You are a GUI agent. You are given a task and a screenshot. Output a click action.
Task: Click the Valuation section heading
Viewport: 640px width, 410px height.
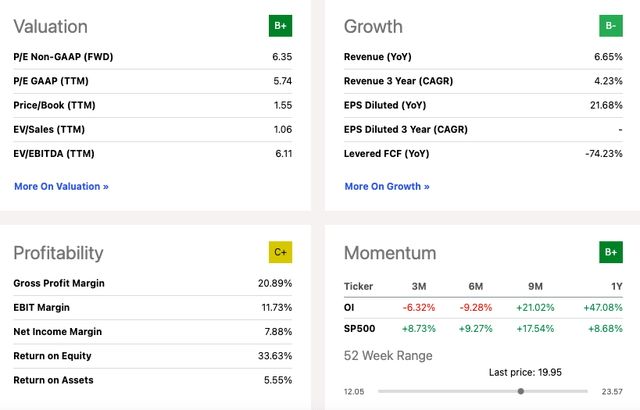pyautogui.click(x=50, y=27)
